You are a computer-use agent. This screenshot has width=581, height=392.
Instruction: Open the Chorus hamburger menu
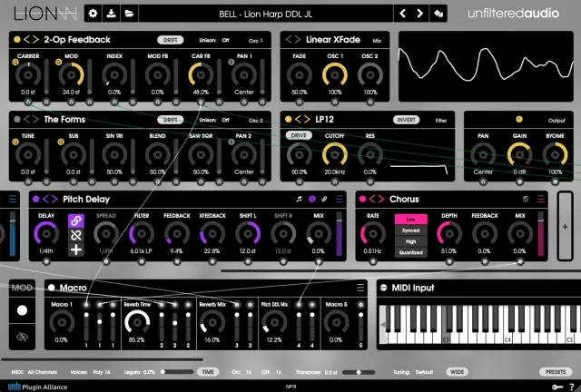541,200
